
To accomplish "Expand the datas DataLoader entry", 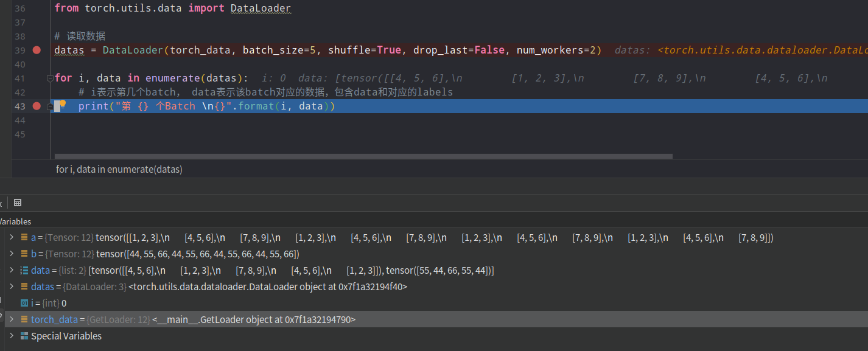I will point(11,287).
